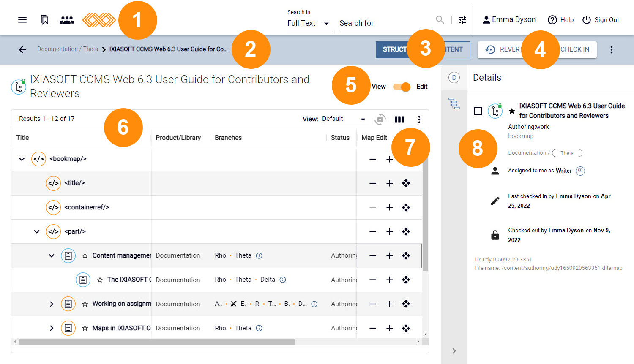Collapse the right side panel chevron

pyautogui.click(x=454, y=351)
